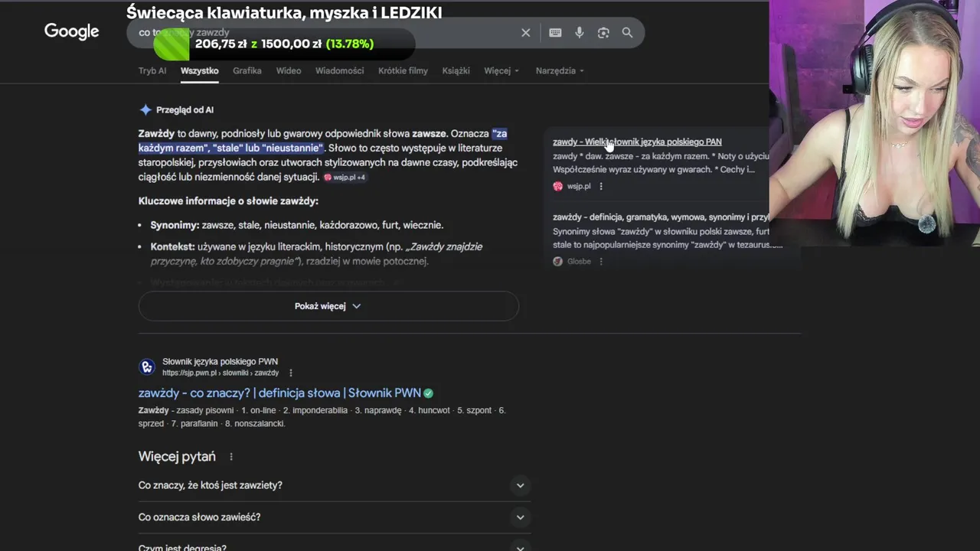Click the streamer webcam overlay
This screenshot has width=980, height=551.
(874, 123)
